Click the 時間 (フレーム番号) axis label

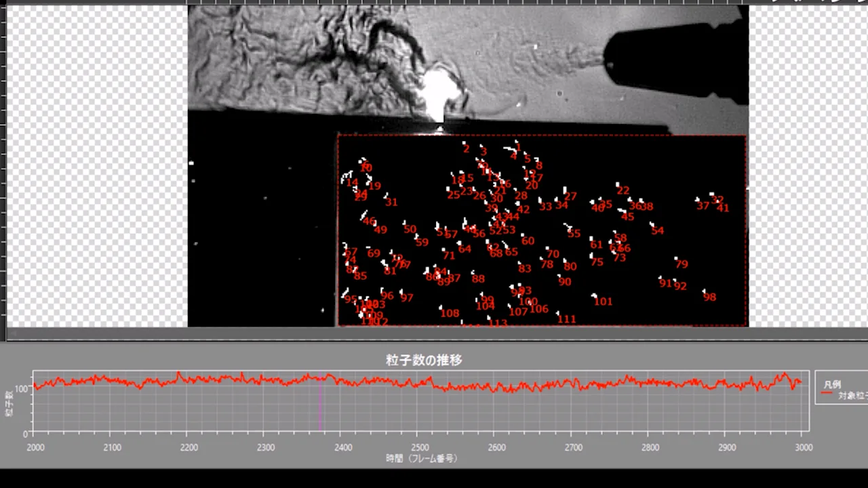click(x=421, y=459)
